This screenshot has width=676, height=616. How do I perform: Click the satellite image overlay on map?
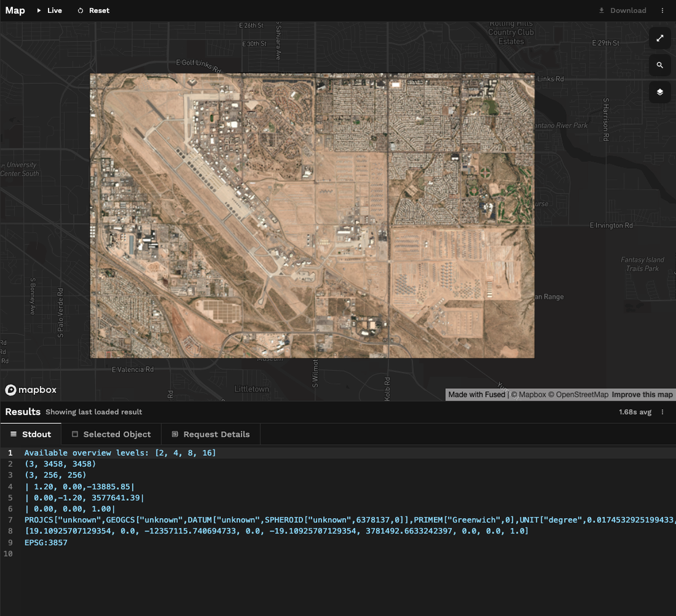(x=312, y=216)
